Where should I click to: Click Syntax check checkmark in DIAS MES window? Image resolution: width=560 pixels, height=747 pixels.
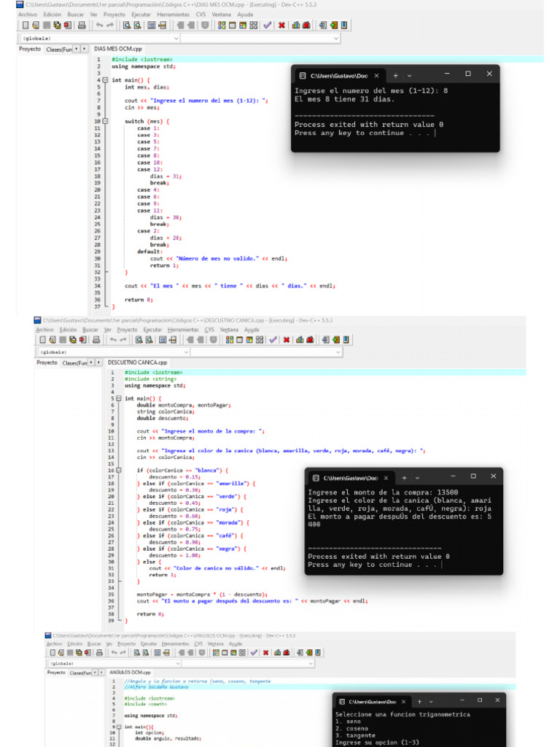[x=267, y=26]
